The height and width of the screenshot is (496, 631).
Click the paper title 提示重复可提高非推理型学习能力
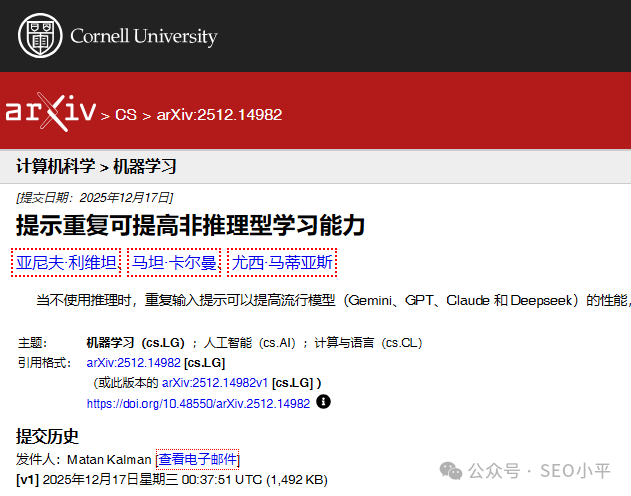[x=190, y=225]
